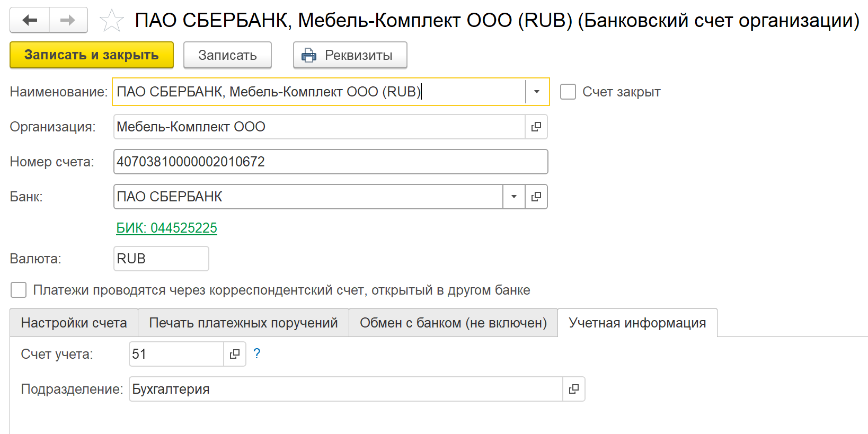Image resolution: width=868 pixels, height=434 pixels.
Task: Add to favorites with star icon
Action: tap(111, 21)
